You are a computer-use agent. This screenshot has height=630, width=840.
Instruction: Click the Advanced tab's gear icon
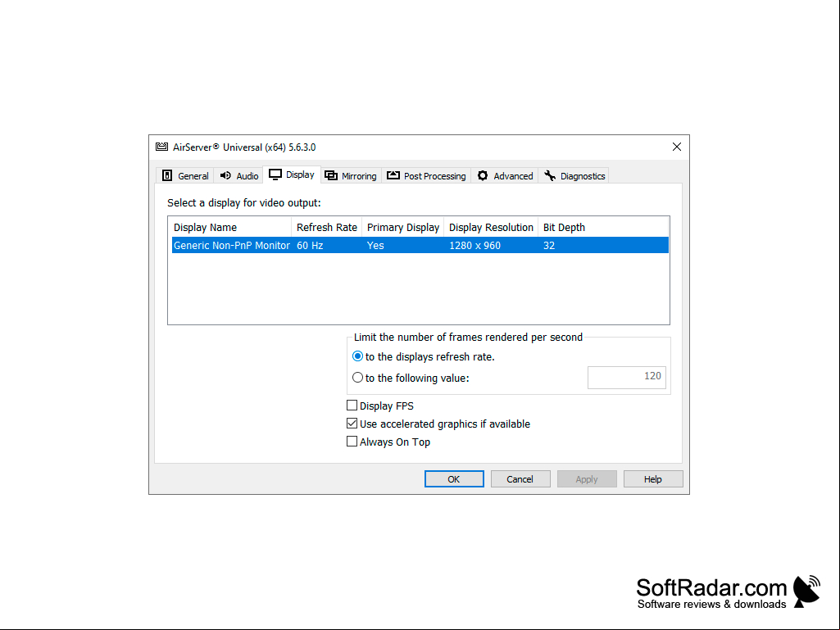coord(483,175)
